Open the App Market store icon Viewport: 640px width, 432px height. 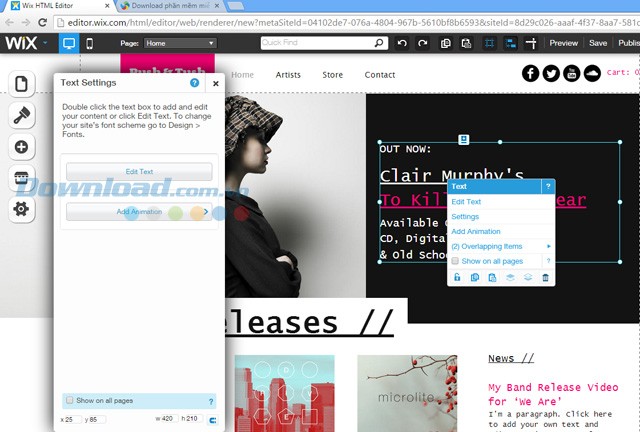[22, 178]
